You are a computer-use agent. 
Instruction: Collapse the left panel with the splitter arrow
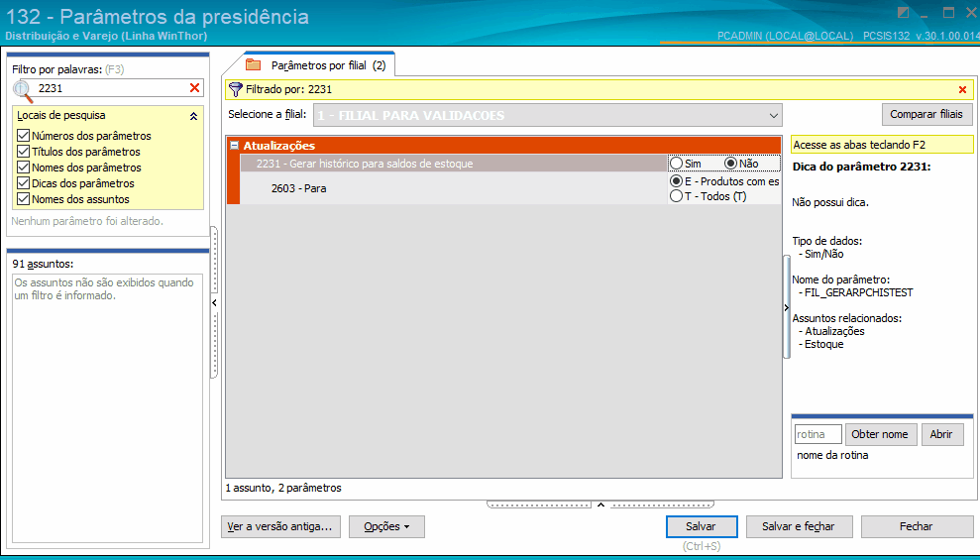click(x=214, y=302)
